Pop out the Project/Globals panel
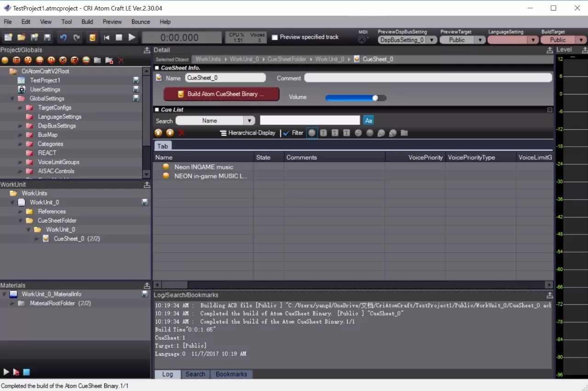Screen dimensions: 588x391 coord(147,50)
